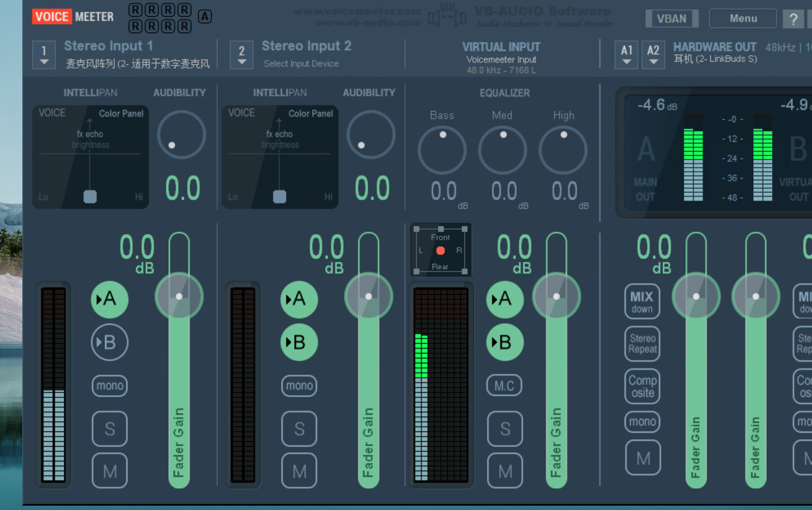Click the A2 master bus fader gain knob
This screenshot has width=812, height=510.
tap(756, 296)
